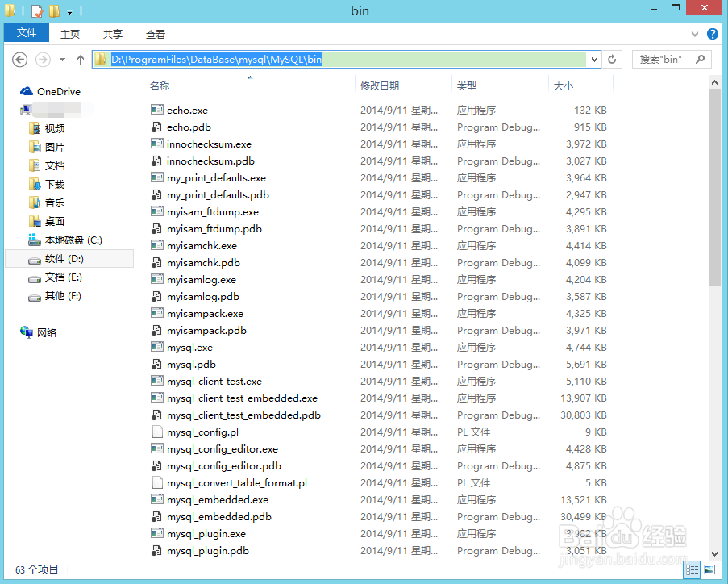Image resolution: width=728 pixels, height=584 pixels.
Task: Select mysql_convert_table_format.pl file icon
Action: (157, 482)
